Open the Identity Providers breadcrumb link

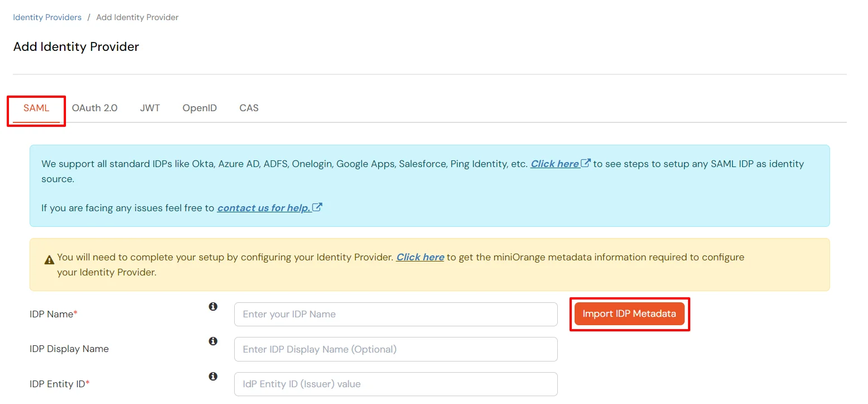point(47,17)
